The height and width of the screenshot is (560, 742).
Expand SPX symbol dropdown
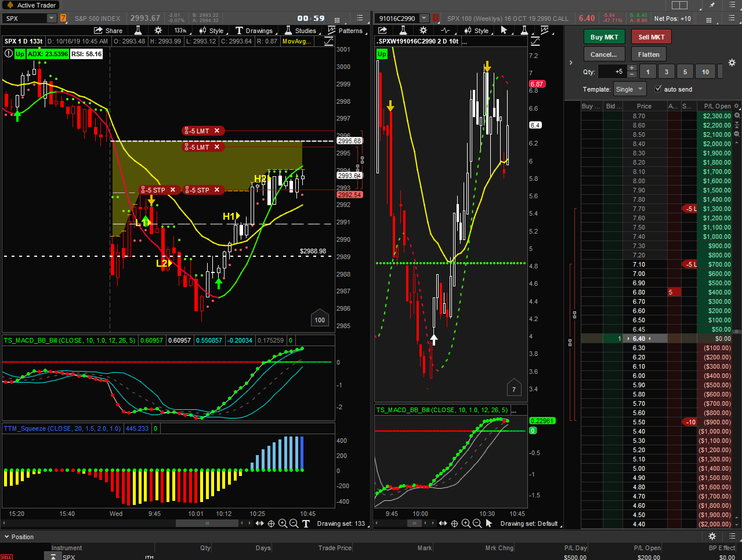(x=51, y=19)
